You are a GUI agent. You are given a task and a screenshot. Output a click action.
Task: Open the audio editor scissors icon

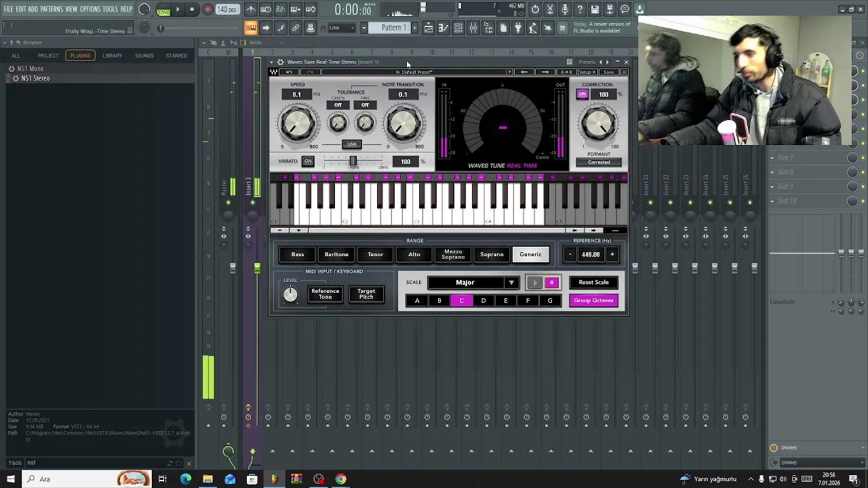point(550,9)
